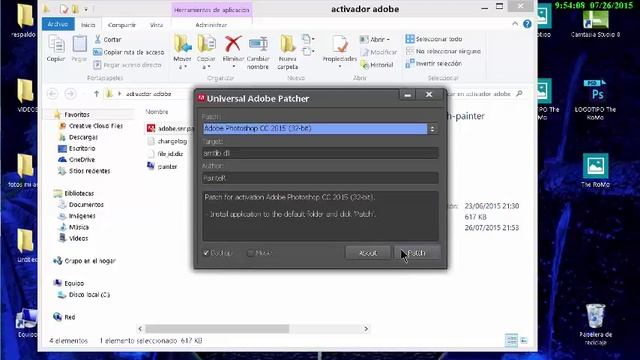Click No seleccionar ninguno
Image resolution: width=640 pixels, height=360 pixels.
pos(443,51)
